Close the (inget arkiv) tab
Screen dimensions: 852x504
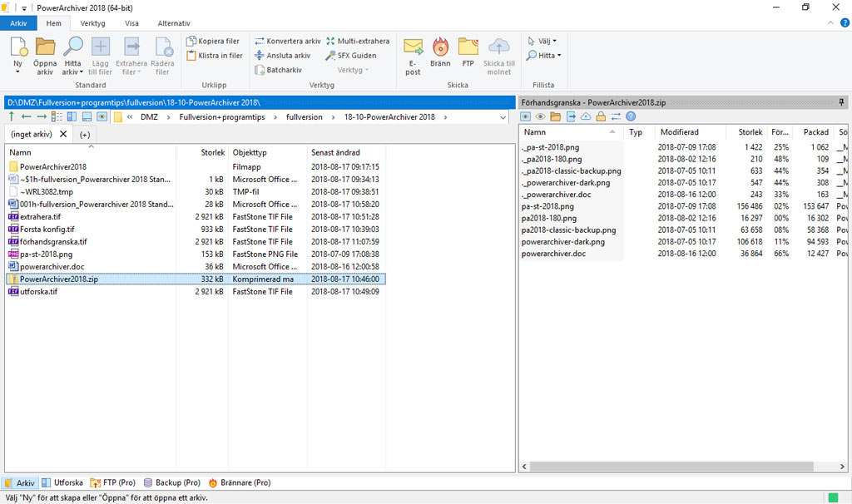point(63,134)
